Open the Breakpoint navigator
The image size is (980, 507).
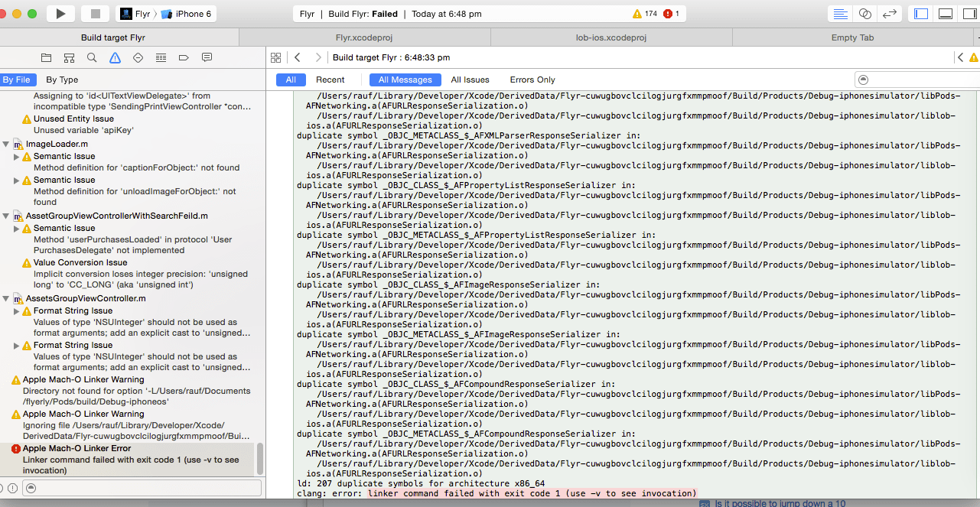pyautogui.click(x=184, y=57)
